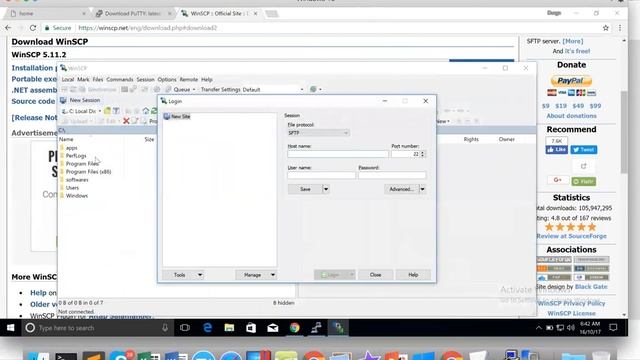The height and width of the screenshot is (360, 640).
Task: Switch to the Download PuTTY browser tab
Action: point(133,13)
